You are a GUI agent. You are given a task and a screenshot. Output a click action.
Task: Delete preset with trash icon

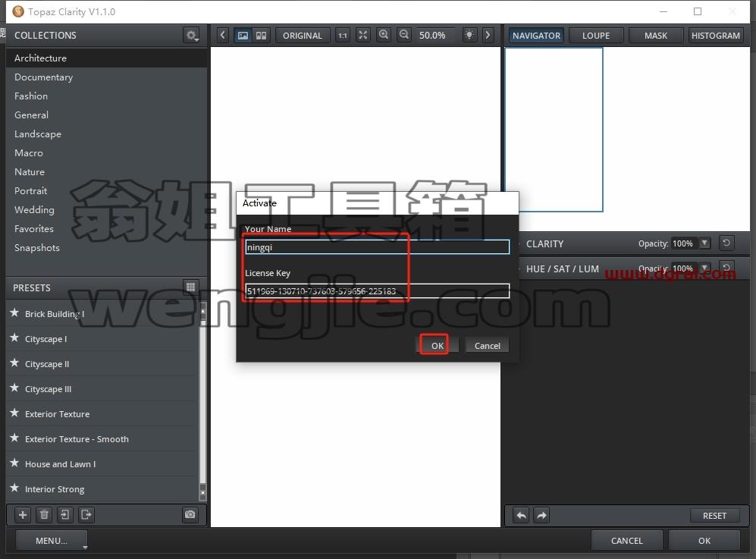pos(44,514)
